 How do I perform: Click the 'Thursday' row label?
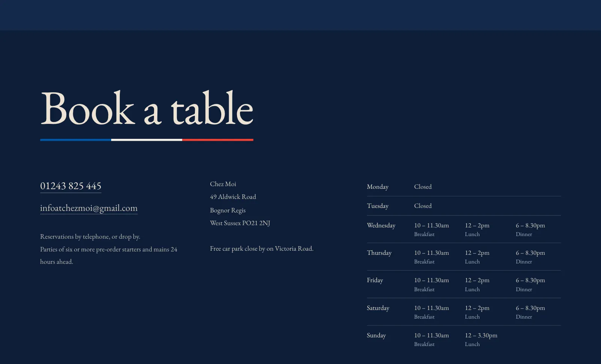pyautogui.click(x=379, y=253)
